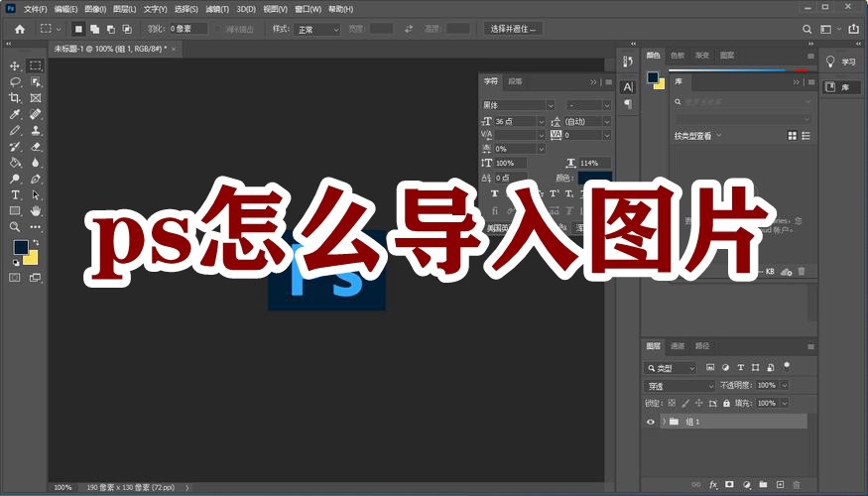Viewport: 868px width, 496px height.
Task: Click the Home button in options bar
Action: coord(20,30)
